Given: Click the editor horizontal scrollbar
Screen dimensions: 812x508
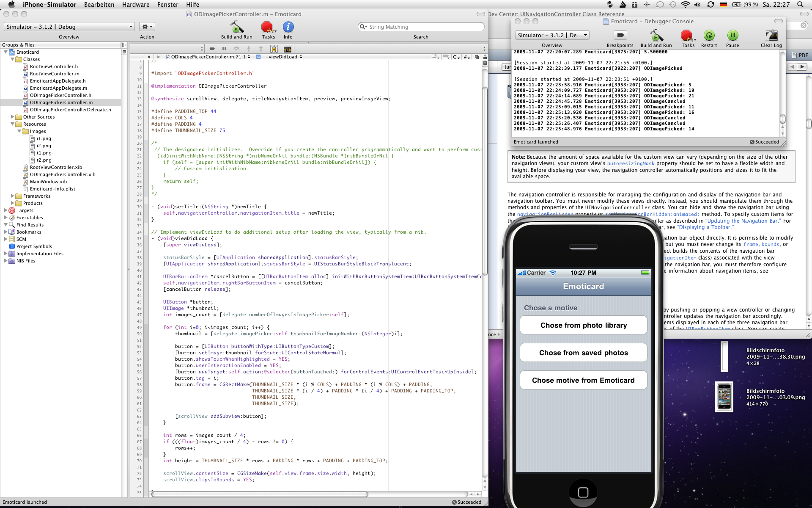Looking at the screenshot, I should [260, 494].
